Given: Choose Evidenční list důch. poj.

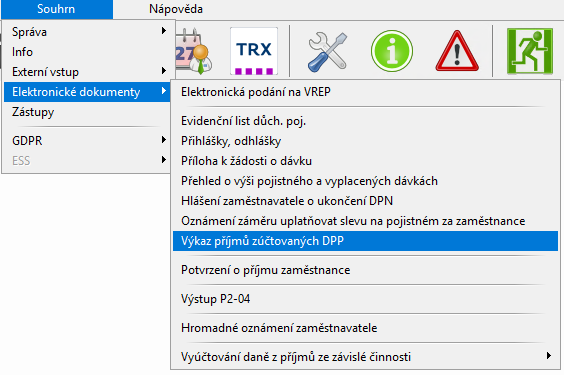Looking at the screenshot, I should click(365, 121).
